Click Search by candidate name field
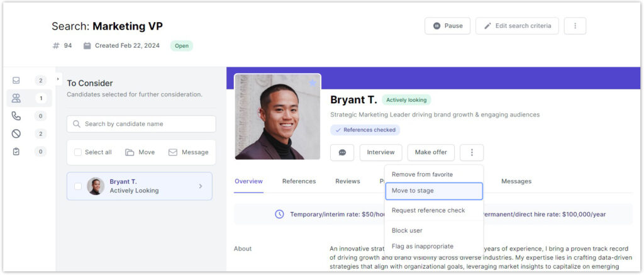 [x=141, y=124]
